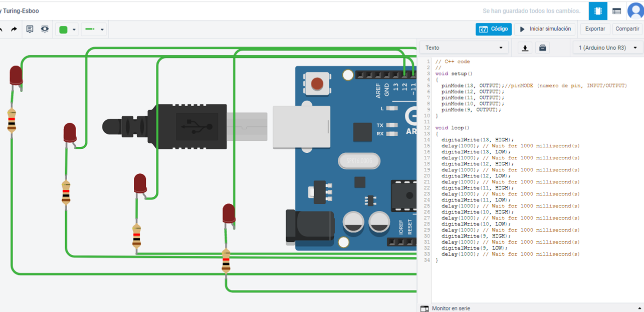Open the Monitor en serie panel
Viewport: 644px width, 312px height.
(451, 308)
